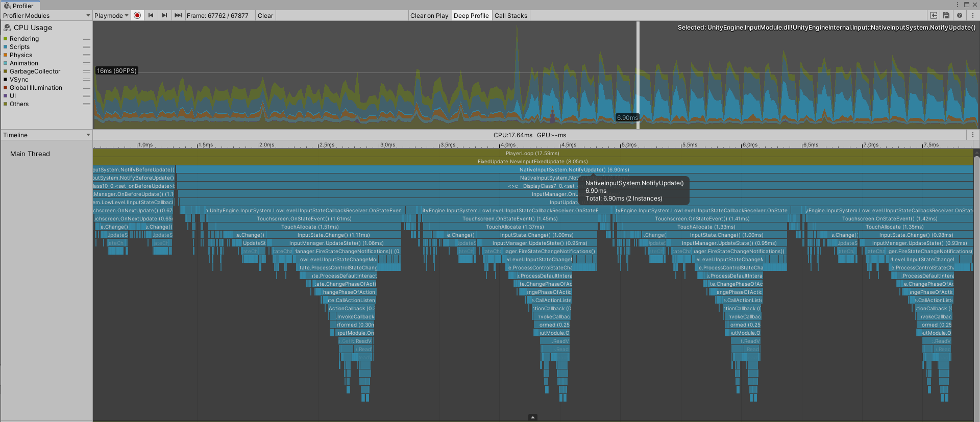Viewport: 980px width, 422px height.
Task: Click the Profiler tab icon
Action: click(x=7, y=6)
